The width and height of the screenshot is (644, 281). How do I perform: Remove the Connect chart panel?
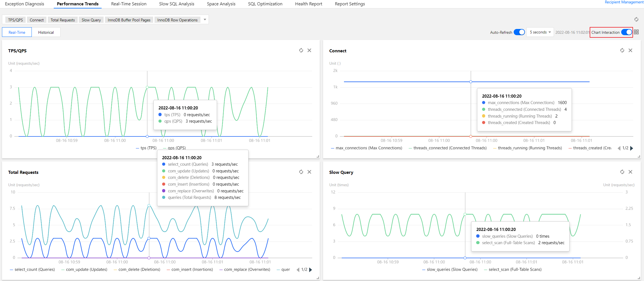point(630,50)
